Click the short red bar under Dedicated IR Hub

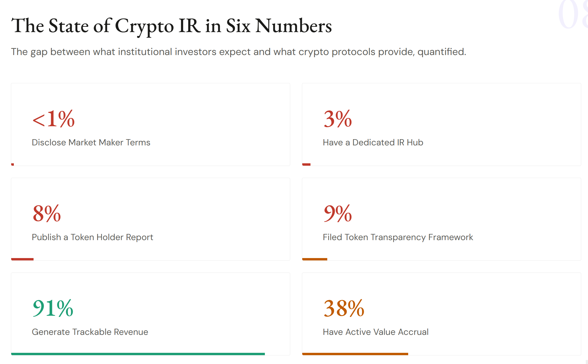click(x=306, y=164)
